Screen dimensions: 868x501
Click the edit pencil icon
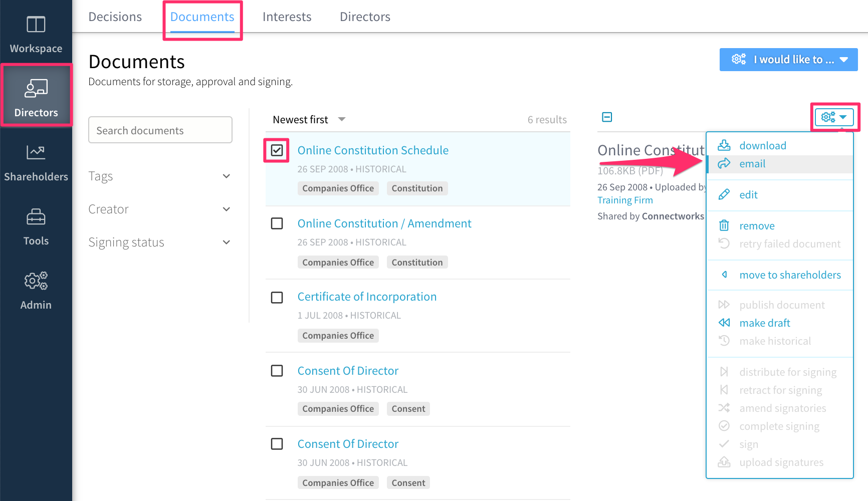(x=724, y=194)
